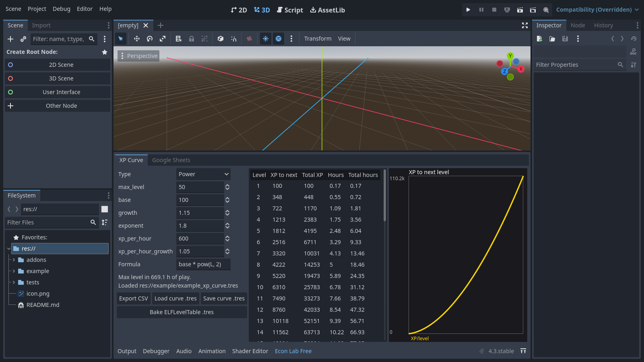
Task: Open Inspector manage properties icon
Action: tap(634, 65)
